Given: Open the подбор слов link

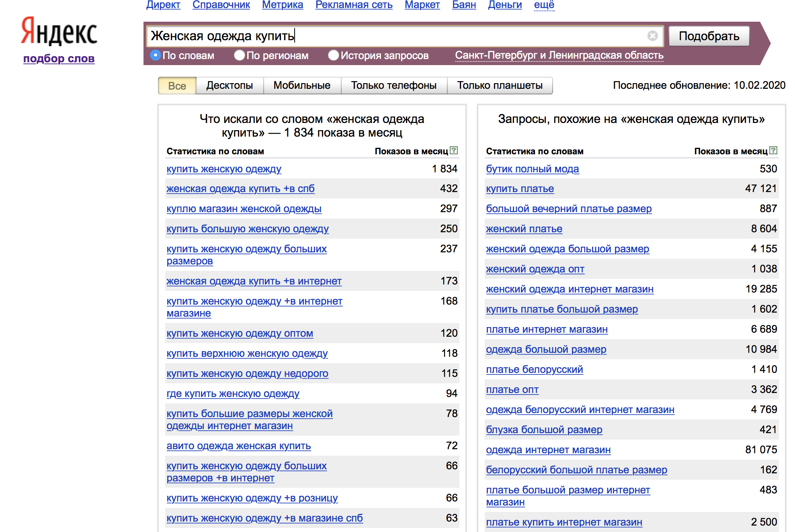Looking at the screenshot, I should pyautogui.click(x=59, y=59).
